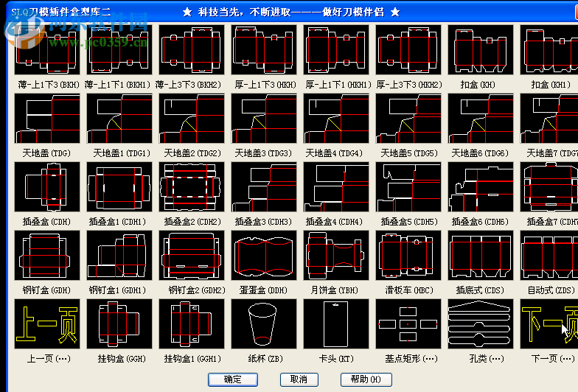Pick the 钢钉盒1 (GDH1) thumbnail
This screenshot has height=392, width=578.
click(x=119, y=255)
